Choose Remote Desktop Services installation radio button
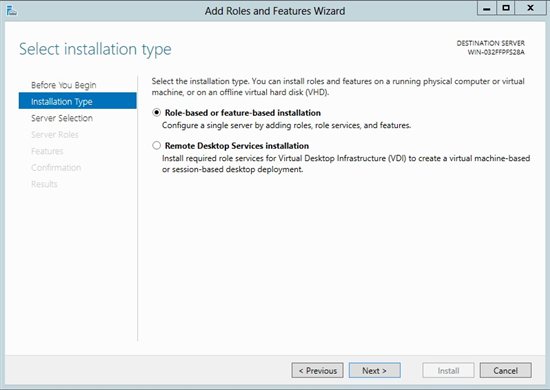Image resolution: width=550 pixels, height=390 pixels. (x=156, y=146)
